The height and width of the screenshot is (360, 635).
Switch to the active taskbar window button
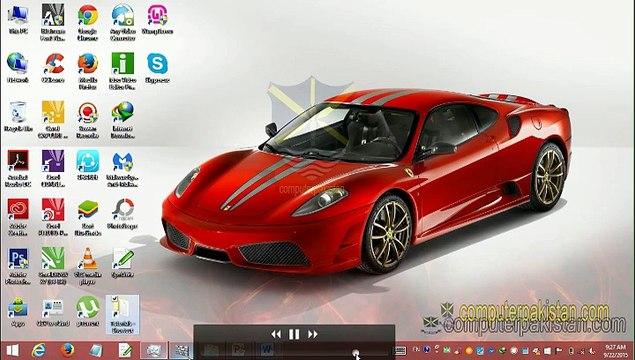(x=153, y=350)
